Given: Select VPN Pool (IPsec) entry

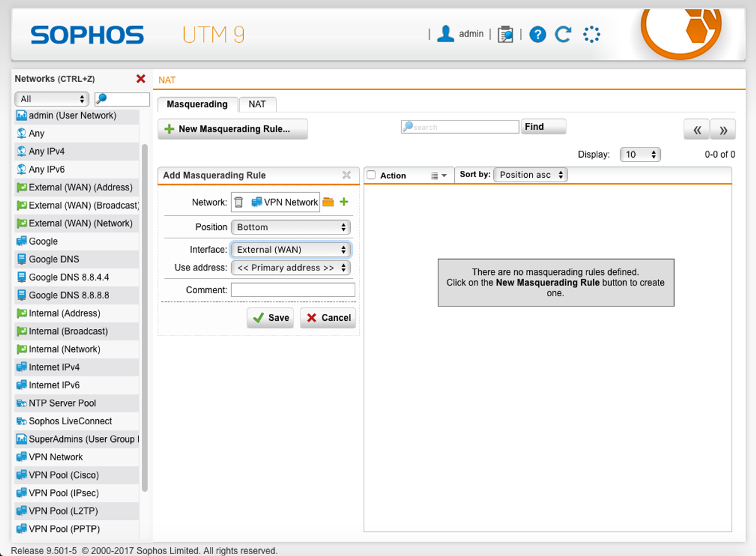Looking at the screenshot, I should [75, 493].
